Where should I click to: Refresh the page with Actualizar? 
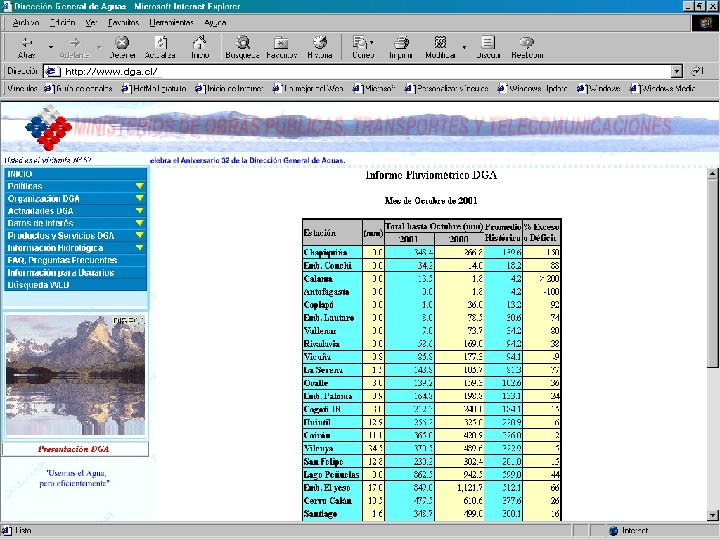coord(160,47)
